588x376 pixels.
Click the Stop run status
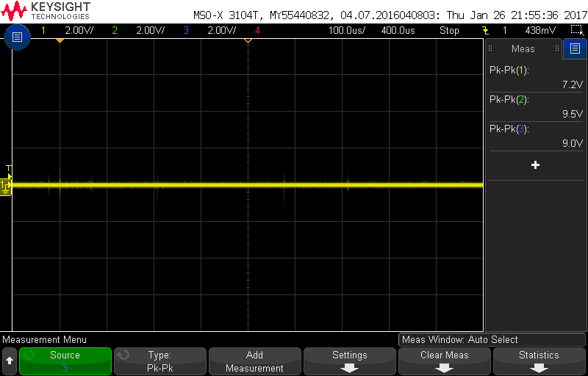click(x=449, y=31)
